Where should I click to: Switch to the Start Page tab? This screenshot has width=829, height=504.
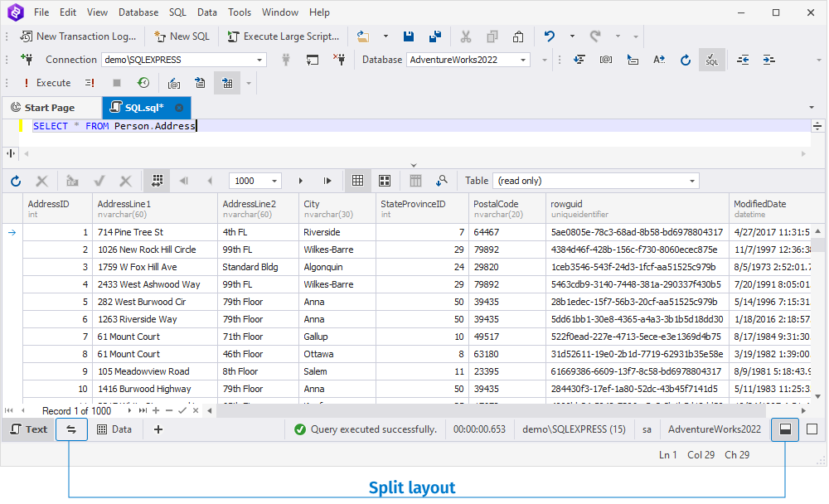(50, 108)
